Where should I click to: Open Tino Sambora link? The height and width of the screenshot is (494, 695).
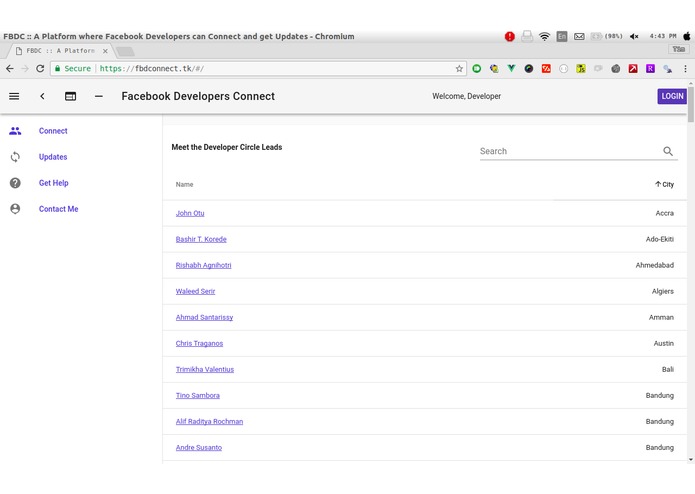[x=197, y=396]
